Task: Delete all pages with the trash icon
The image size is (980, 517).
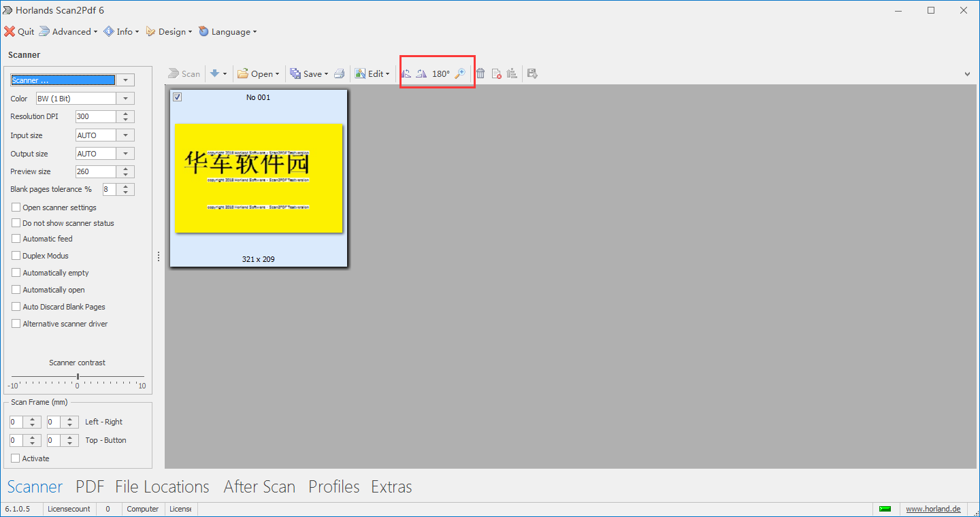Action: [480, 73]
